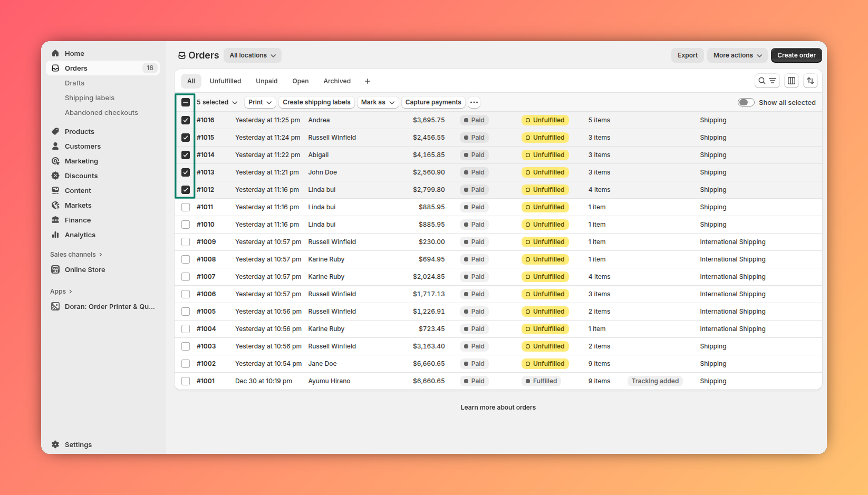Click customer name Abigail
This screenshot has height=495, width=868.
click(x=319, y=155)
